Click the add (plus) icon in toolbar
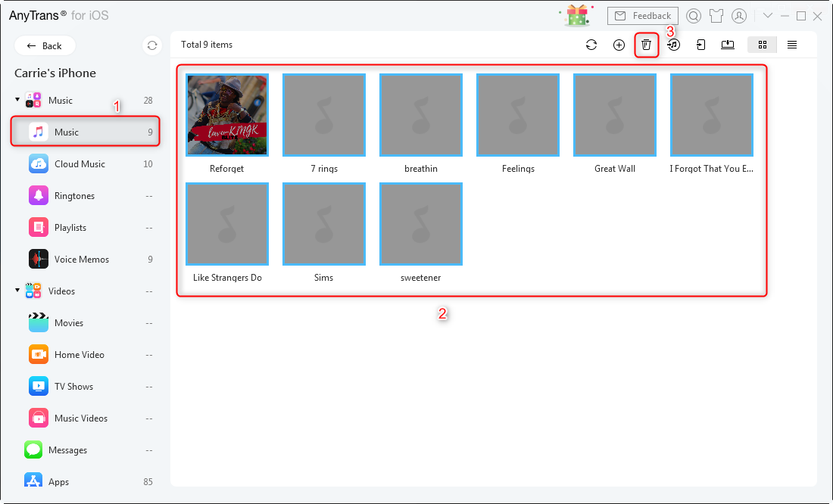The width and height of the screenshot is (833, 504). (x=619, y=45)
